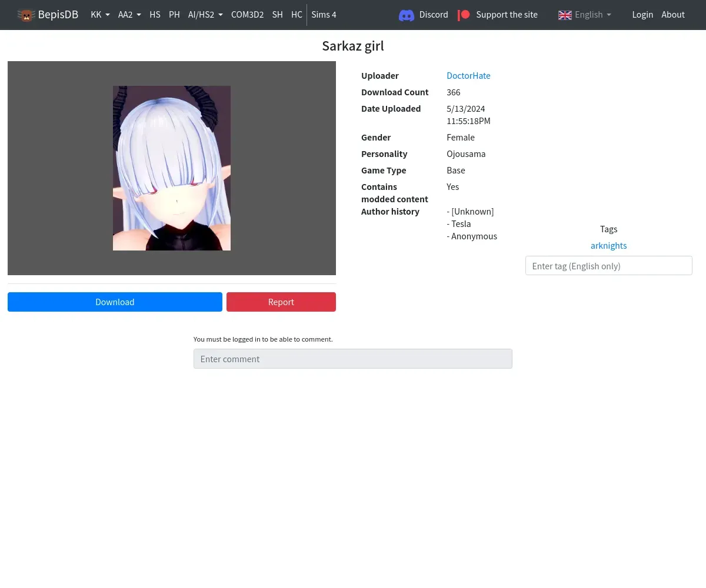706x588 pixels.
Task: Open uploader DoctorHate's profile
Action: pyautogui.click(x=468, y=75)
